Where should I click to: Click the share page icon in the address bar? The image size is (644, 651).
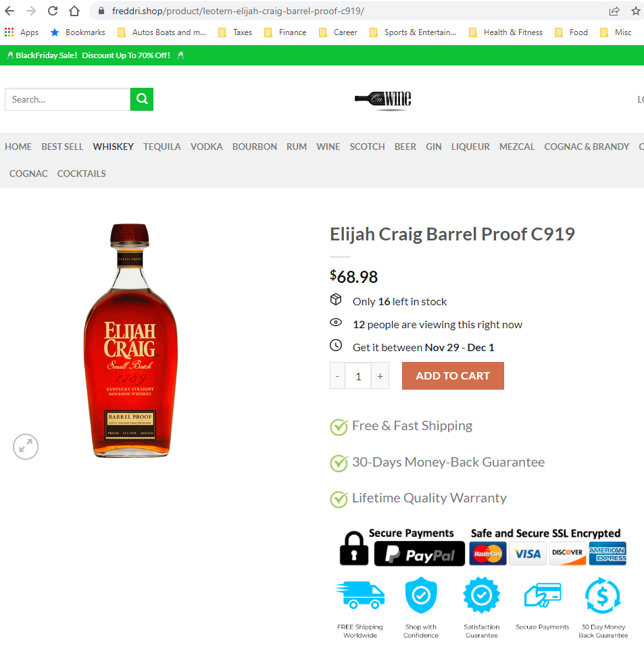[x=614, y=11]
